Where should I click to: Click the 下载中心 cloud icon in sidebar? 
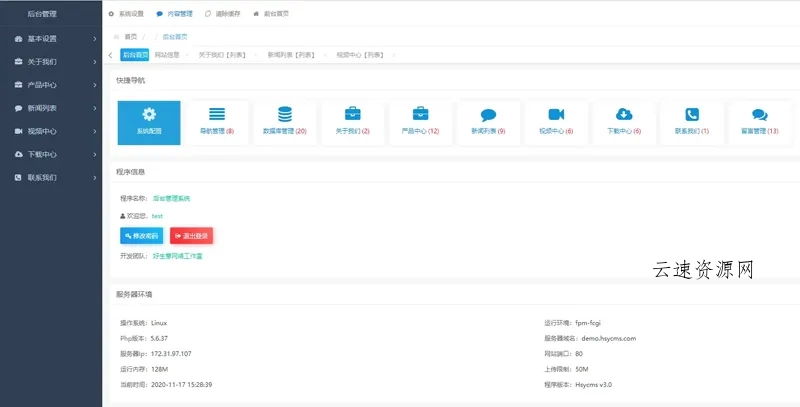(18, 154)
